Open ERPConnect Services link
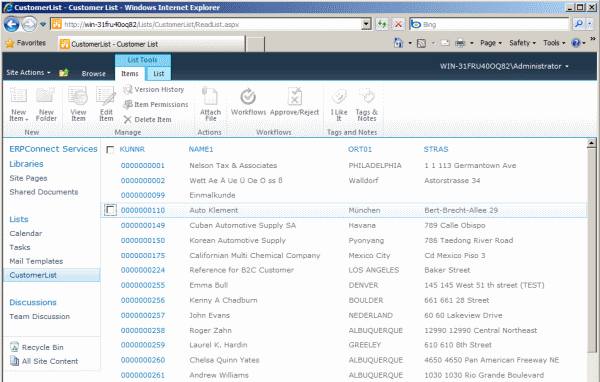Viewport: 600px width, 382px height. [53, 149]
